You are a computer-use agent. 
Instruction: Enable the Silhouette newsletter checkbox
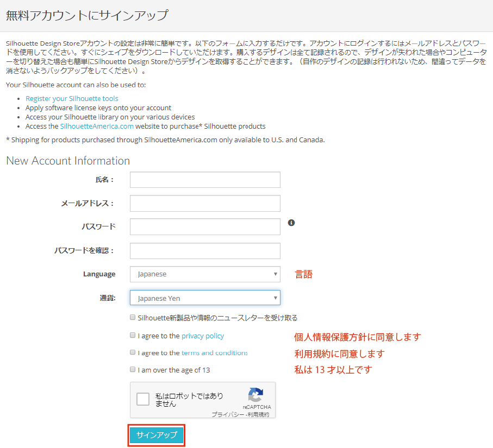[x=133, y=318]
